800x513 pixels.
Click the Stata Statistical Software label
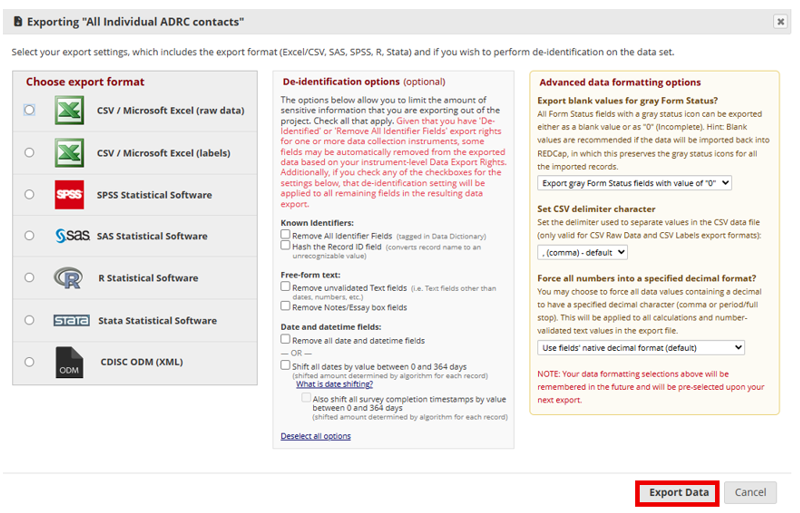click(x=157, y=321)
